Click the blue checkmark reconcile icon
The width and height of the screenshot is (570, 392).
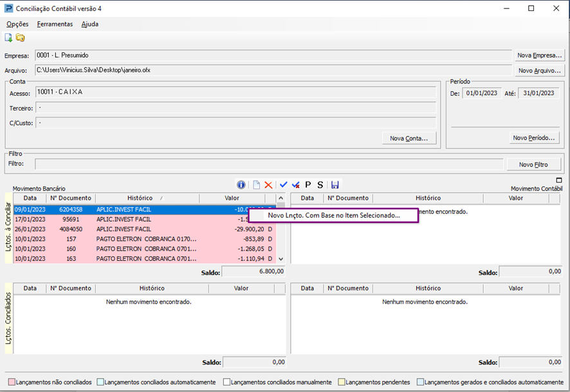(x=284, y=185)
